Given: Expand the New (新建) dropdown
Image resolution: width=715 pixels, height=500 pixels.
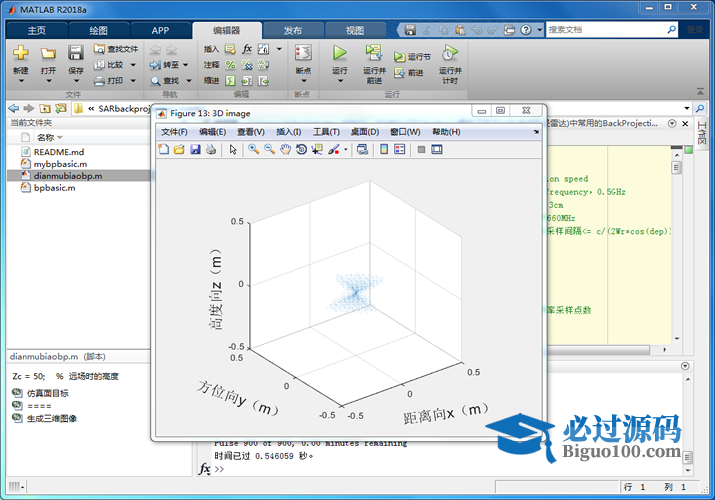Looking at the screenshot, I should 21,83.
